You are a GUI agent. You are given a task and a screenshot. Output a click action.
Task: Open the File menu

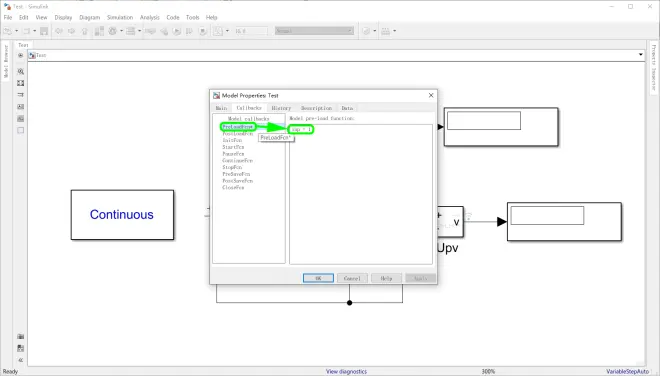click(x=8, y=17)
